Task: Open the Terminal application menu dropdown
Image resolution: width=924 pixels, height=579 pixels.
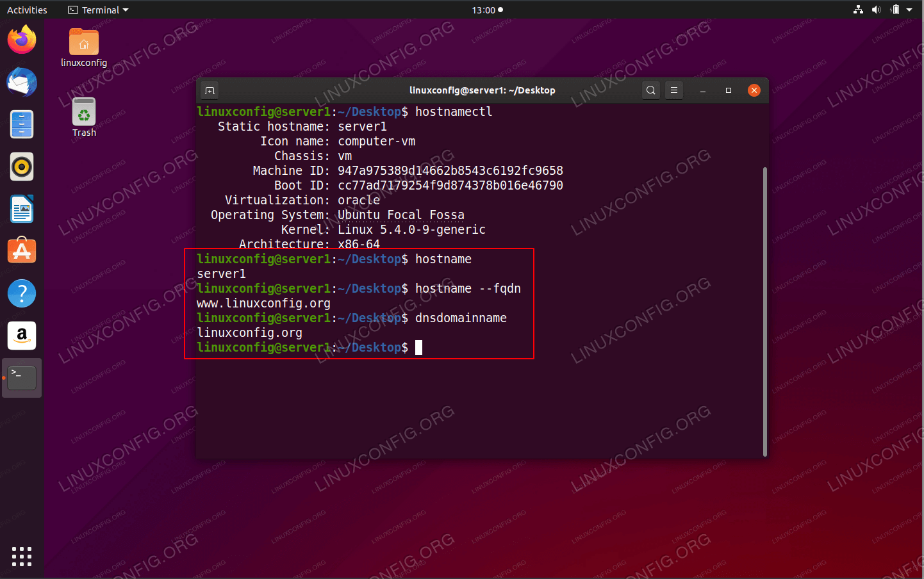Action: 97,10
